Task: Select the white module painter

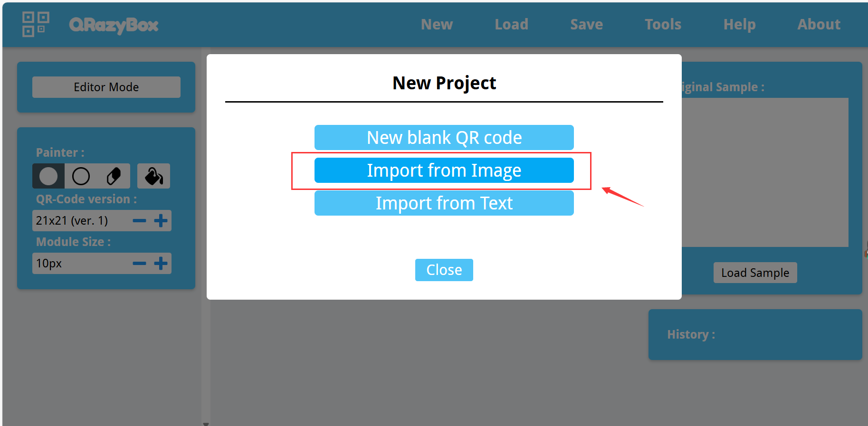Action: click(81, 176)
